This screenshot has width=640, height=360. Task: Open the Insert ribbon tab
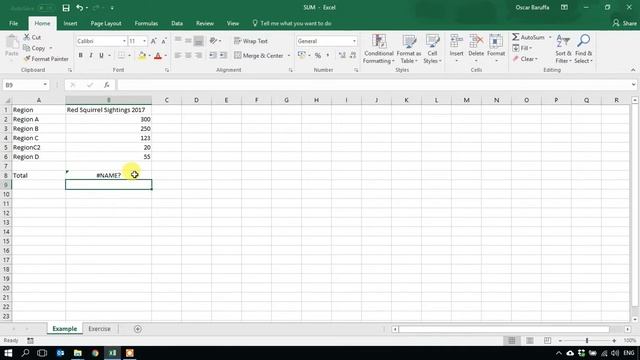point(70,23)
